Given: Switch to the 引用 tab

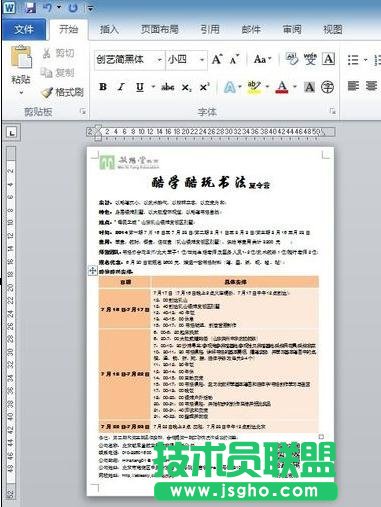Looking at the screenshot, I should click(x=210, y=30).
